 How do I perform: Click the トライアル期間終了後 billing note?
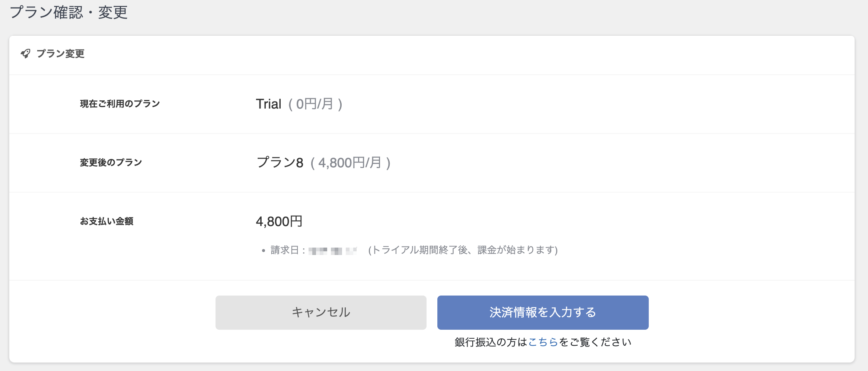point(463,250)
